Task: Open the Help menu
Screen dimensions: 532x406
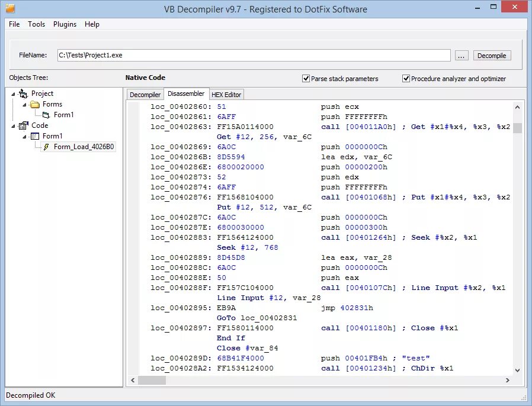Action: (92, 24)
